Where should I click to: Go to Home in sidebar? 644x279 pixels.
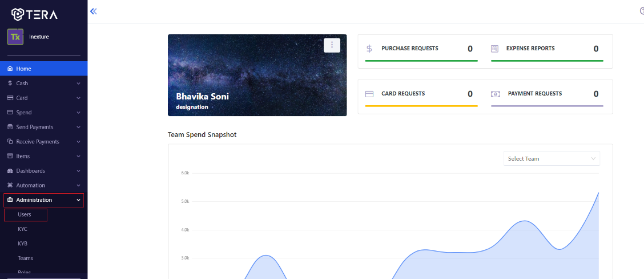[43, 69]
